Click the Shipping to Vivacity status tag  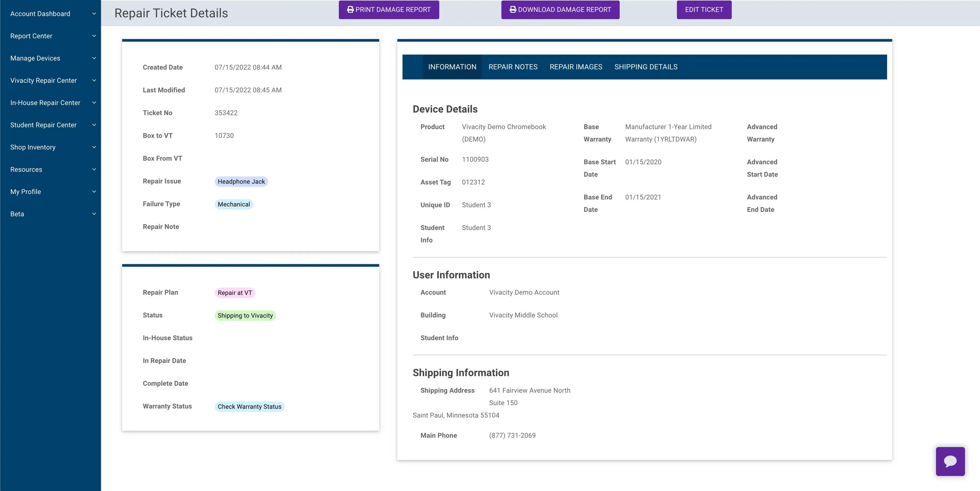[x=245, y=316]
